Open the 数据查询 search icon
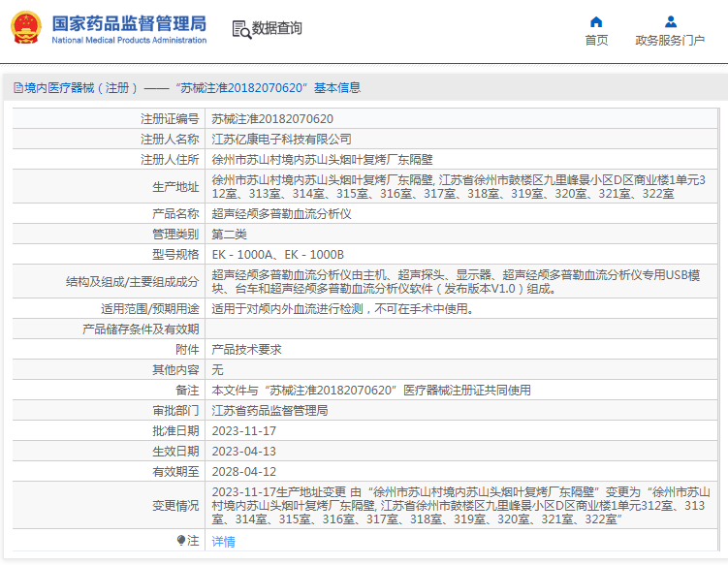Viewport: 728px width, 565px height. click(x=241, y=30)
